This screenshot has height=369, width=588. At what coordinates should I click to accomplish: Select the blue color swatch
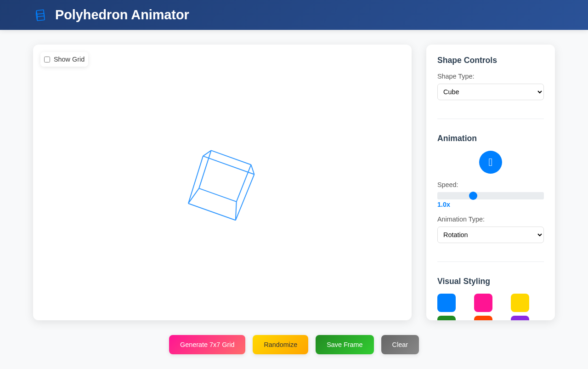[446, 303]
